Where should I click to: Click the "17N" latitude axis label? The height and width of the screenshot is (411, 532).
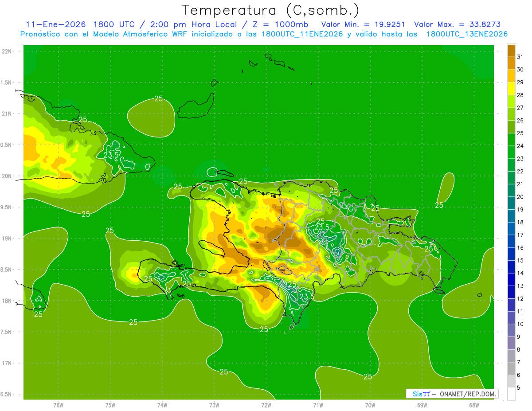pos(8,363)
